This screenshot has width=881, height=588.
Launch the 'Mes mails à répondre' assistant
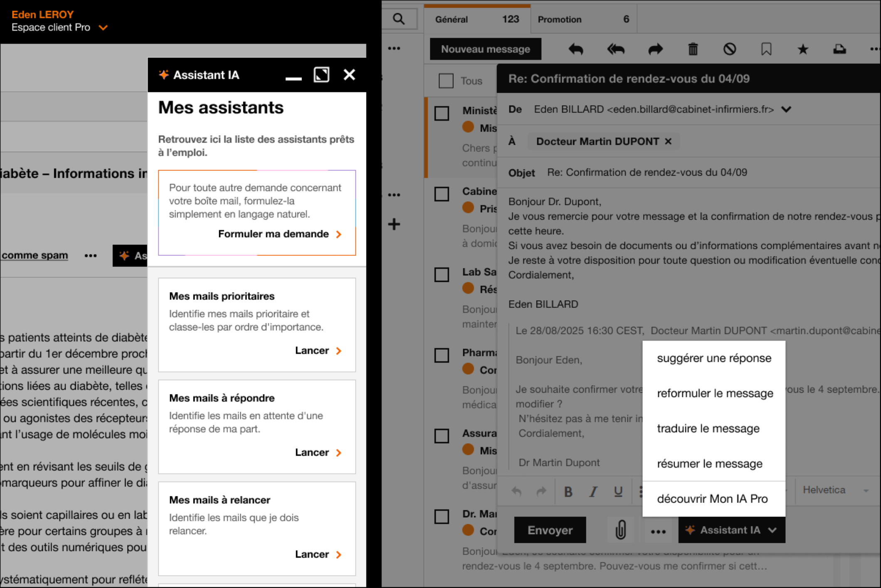point(318,452)
